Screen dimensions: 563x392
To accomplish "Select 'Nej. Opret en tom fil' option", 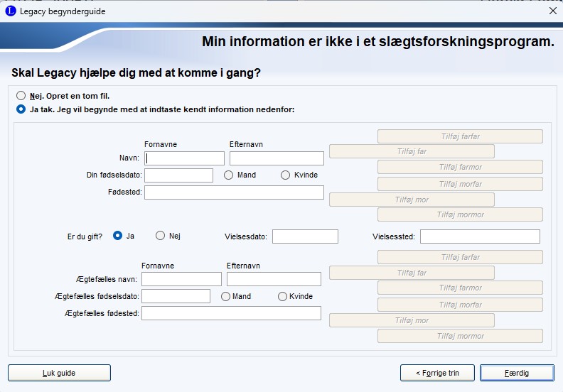I will click(x=21, y=95).
